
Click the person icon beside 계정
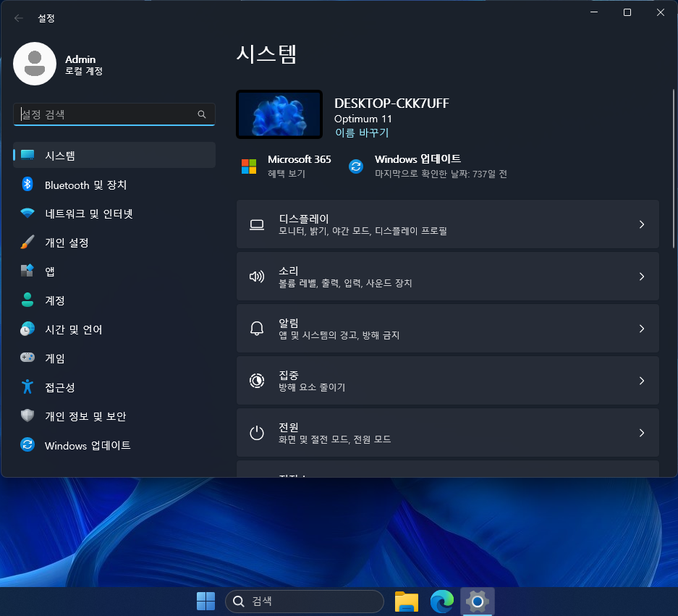(x=27, y=300)
